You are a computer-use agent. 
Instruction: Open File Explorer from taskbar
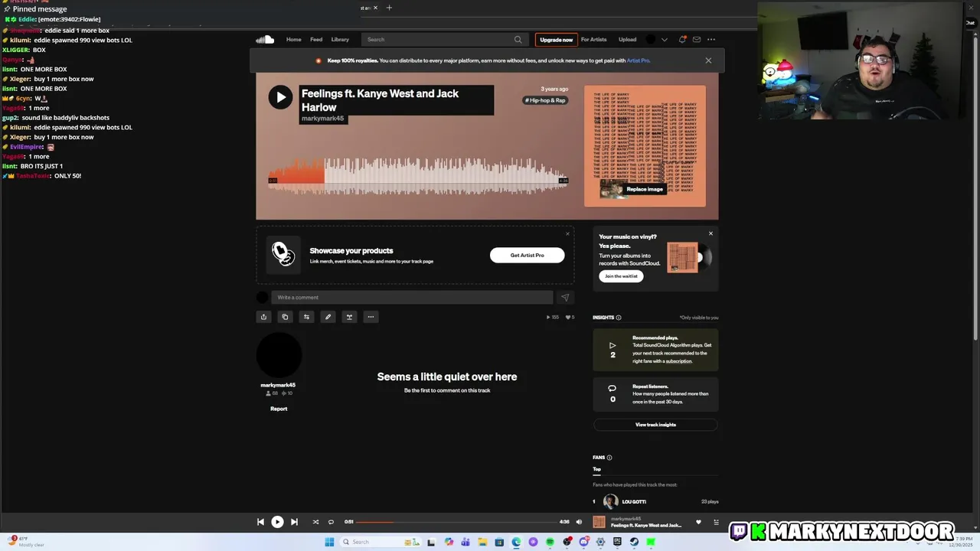[x=482, y=542]
